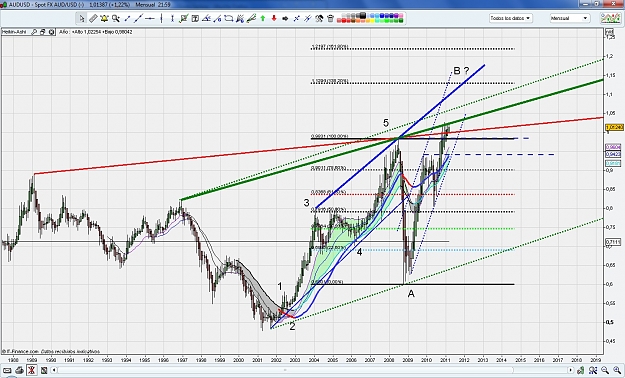Select the rectangle drawing tool
The image size is (625, 378).
coord(229,18)
